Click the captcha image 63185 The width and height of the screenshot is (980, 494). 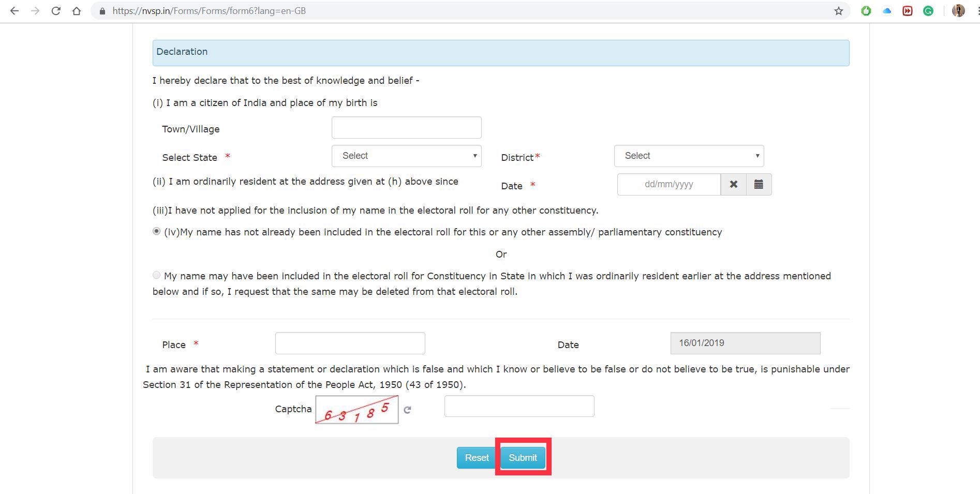[357, 410]
